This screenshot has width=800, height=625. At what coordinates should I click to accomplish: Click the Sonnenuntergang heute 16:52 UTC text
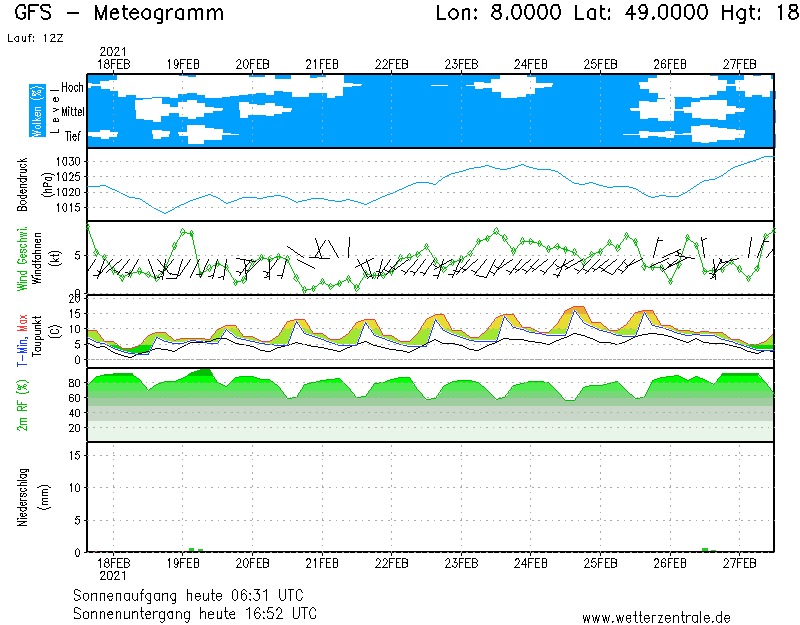[x=195, y=612]
